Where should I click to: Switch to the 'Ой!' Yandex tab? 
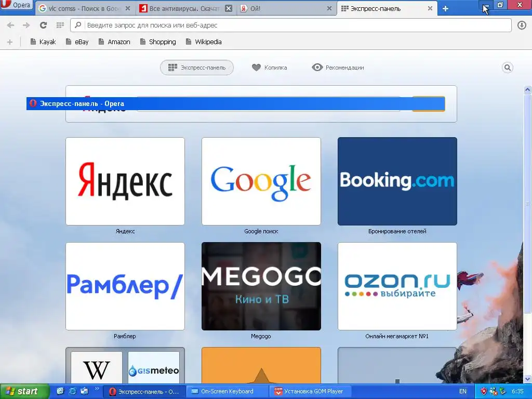click(x=286, y=8)
